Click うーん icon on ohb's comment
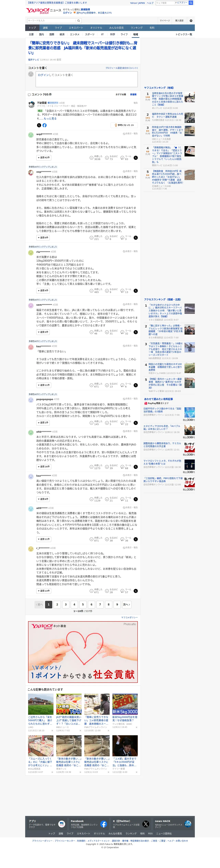Viewport: 220px width, 868px height. click(123, 467)
